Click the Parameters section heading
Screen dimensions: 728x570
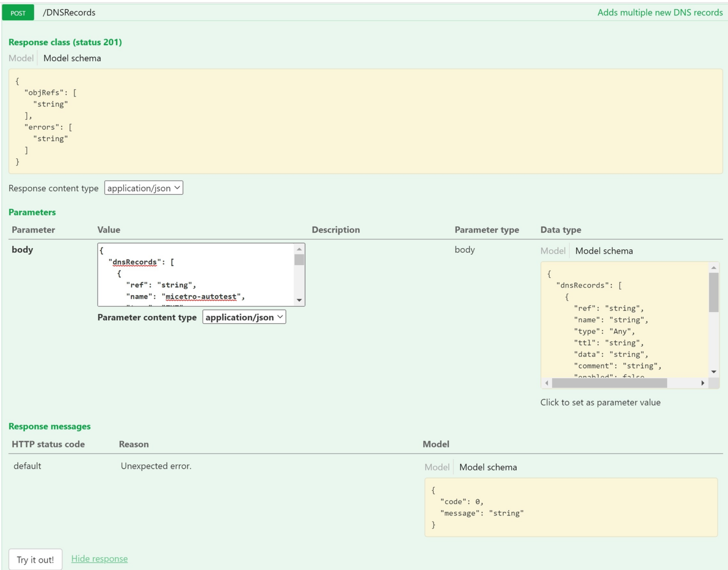click(x=32, y=212)
